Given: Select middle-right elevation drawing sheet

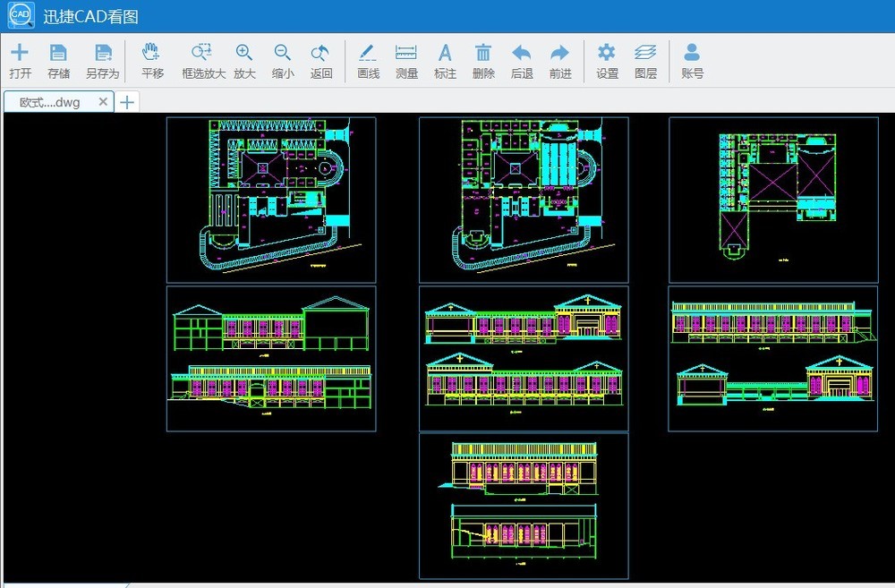Looking at the screenshot, I should (773, 359).
